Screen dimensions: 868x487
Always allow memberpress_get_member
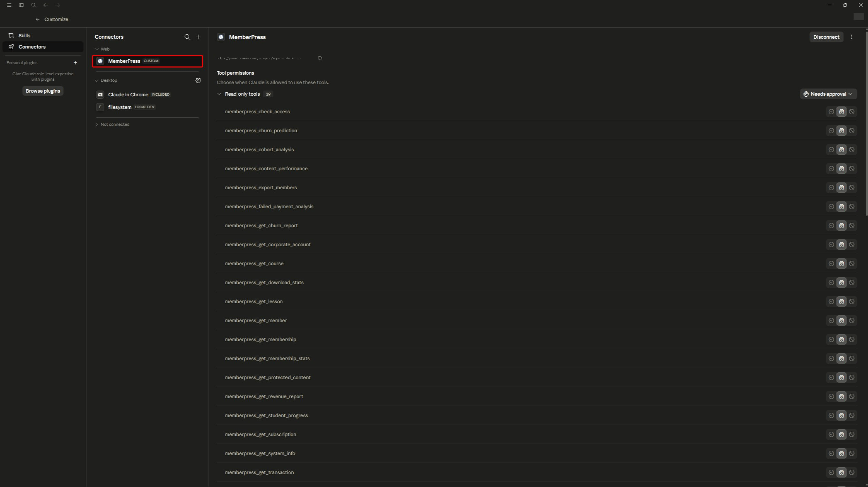(x=831, y=320)
